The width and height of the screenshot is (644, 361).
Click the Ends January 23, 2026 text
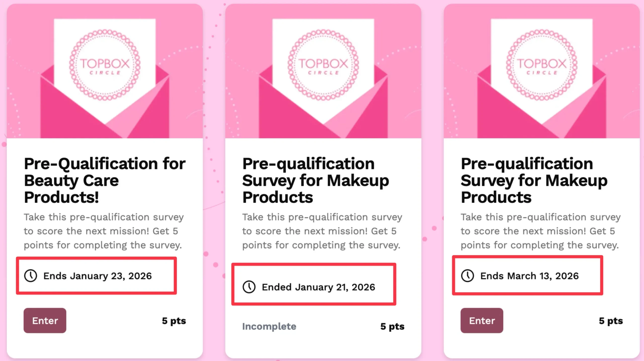(x=98, y=276)
